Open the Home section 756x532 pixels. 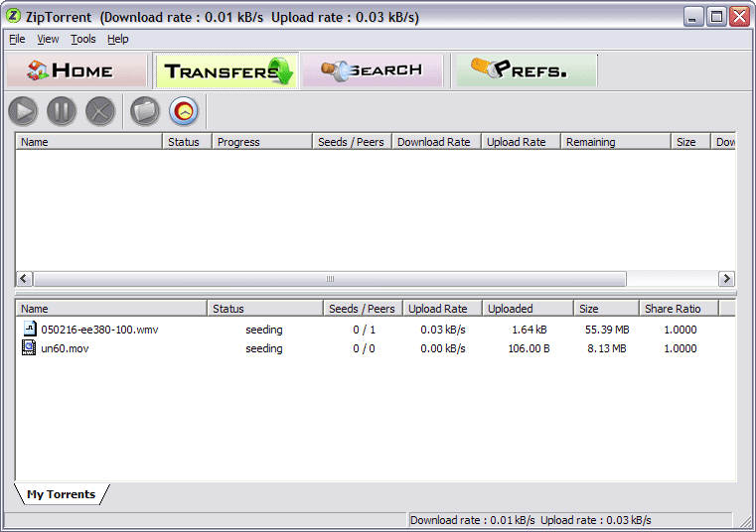76,70
